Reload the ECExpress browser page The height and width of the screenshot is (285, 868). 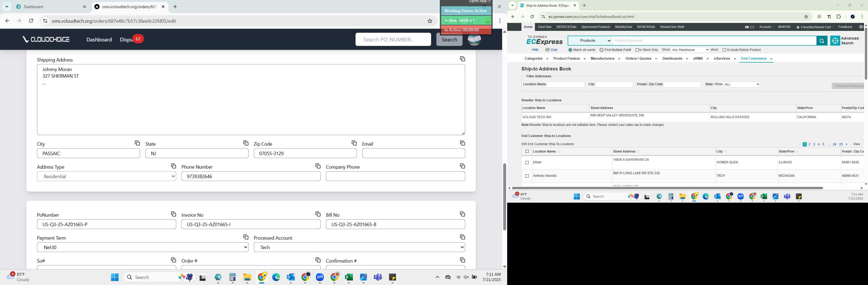coord(532,16)
